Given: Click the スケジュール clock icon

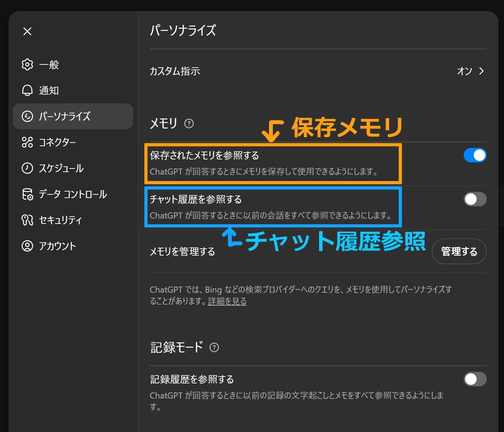Looking at the screenshot, I should [x=27, y=168].
